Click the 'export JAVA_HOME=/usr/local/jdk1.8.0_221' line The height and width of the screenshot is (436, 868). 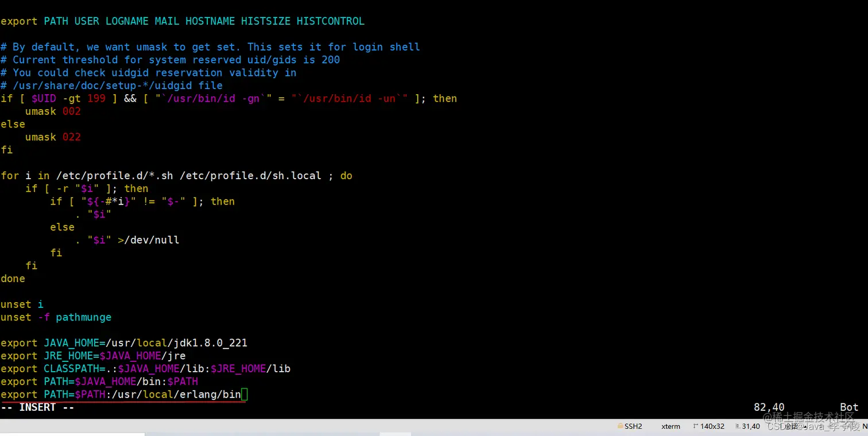click(124, 343)
